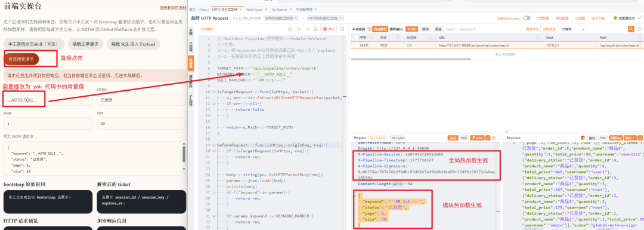The image size is (644, 230).
Task: Click search icon in URL column header
Action: tap(537, 37)
